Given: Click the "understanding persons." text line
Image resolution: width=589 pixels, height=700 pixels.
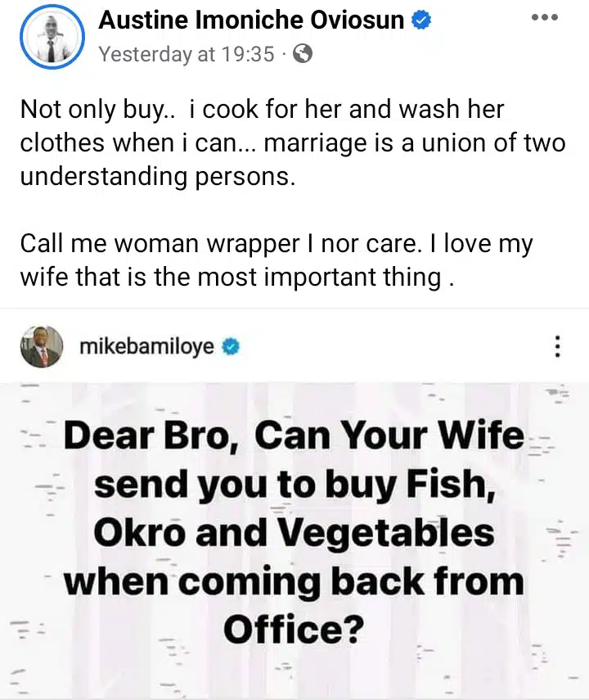Looking at the screenshot, I should [x=157, y=176].
